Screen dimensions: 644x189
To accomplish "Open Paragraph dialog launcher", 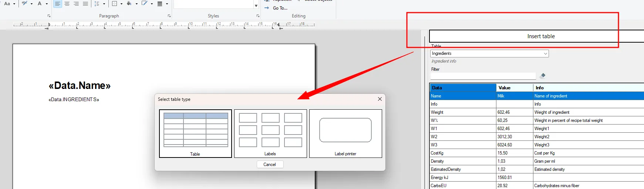I will tap(169, 16).
